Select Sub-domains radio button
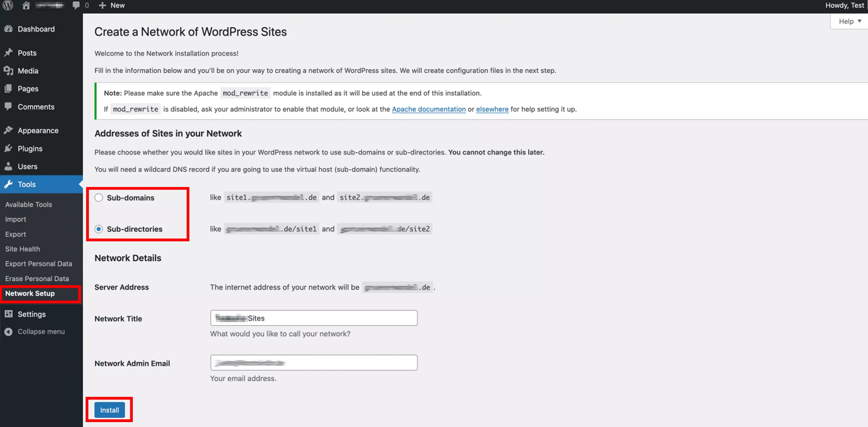This screenshot has height=427, width=868. (99, 197)
